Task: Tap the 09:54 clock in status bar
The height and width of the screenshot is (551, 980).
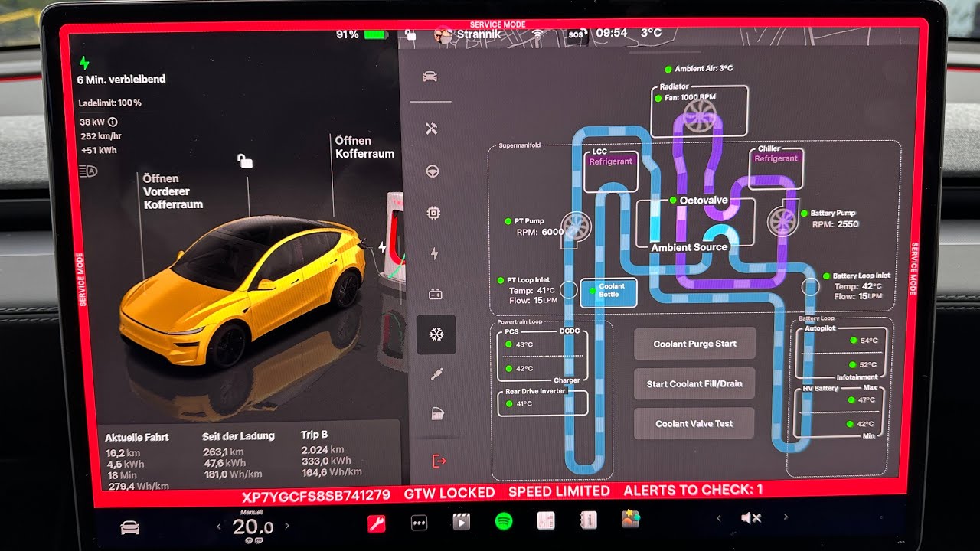Action: click(x=611, y=33)
